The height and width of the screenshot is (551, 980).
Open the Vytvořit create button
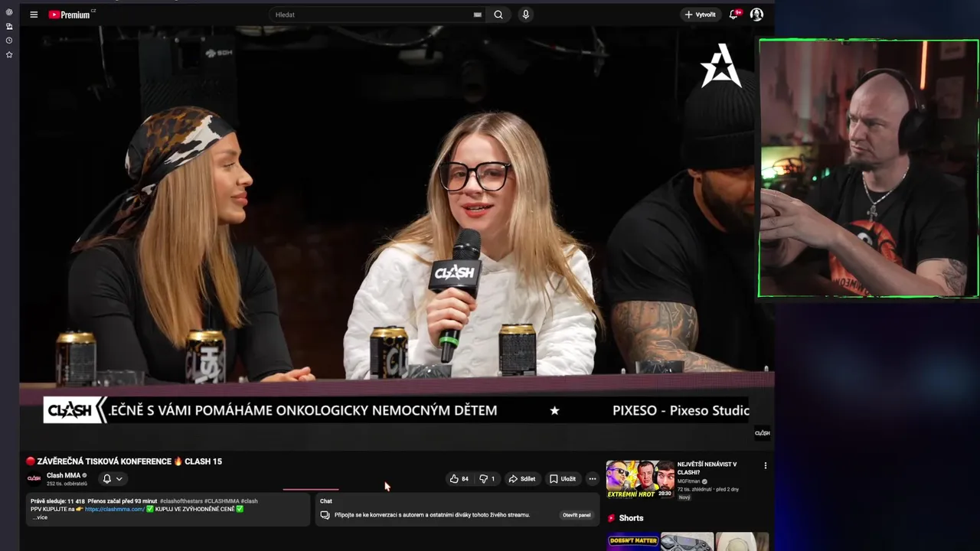[x=700, y=15]
